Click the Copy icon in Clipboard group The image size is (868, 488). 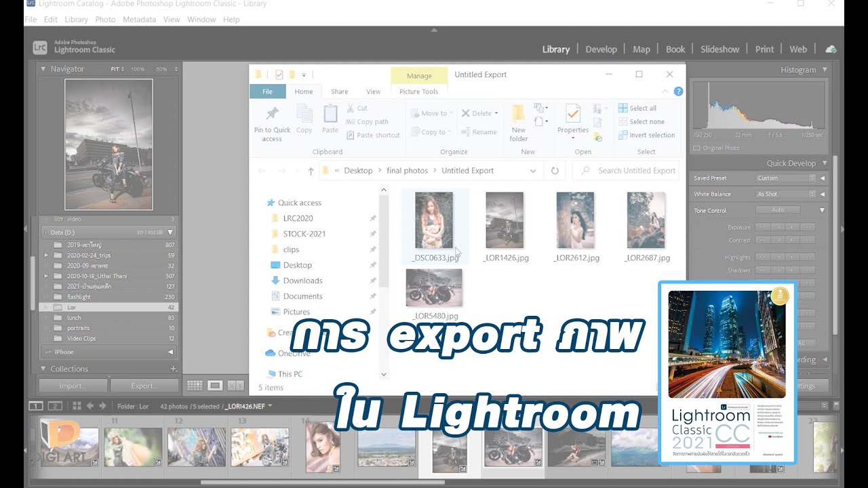click(x=304, y=115)
